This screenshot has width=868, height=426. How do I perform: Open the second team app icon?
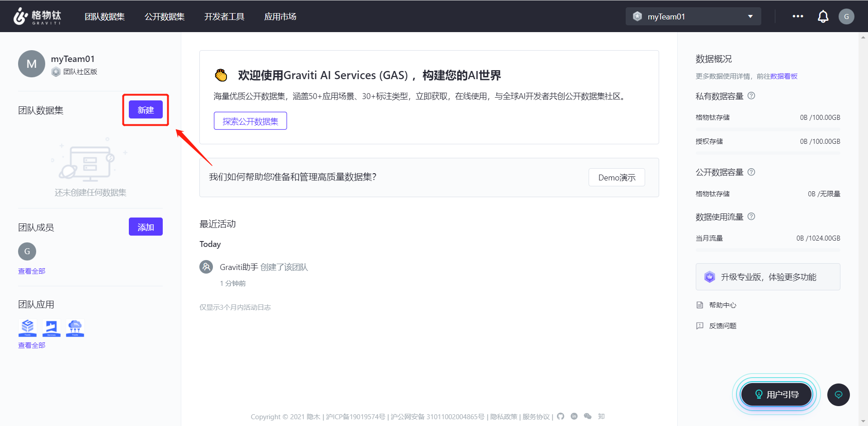(52, 328)
